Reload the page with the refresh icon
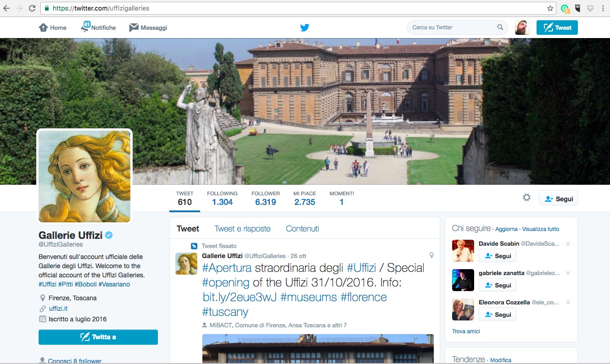The height and width of the screenshot is (364, 610). [x=32, y=8]
